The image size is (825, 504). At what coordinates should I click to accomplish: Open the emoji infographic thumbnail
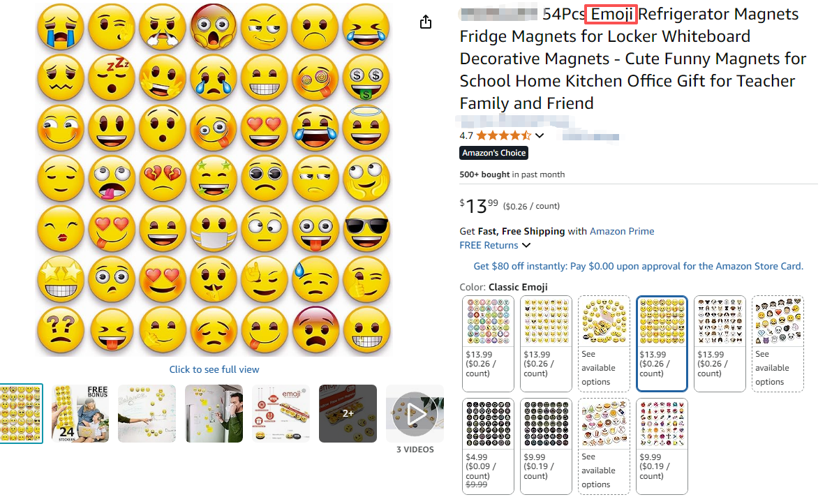click(x=281, y=413)
